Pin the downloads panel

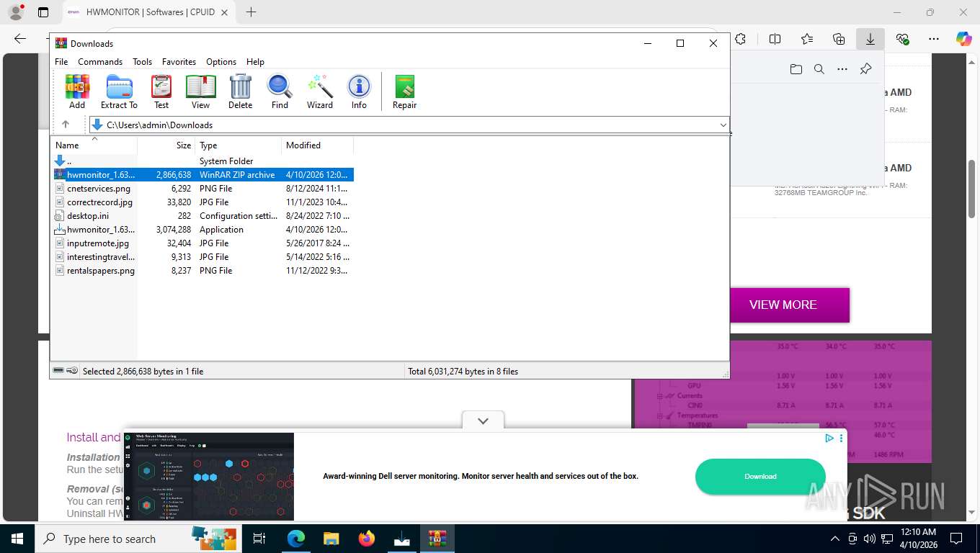pos(866,69)
